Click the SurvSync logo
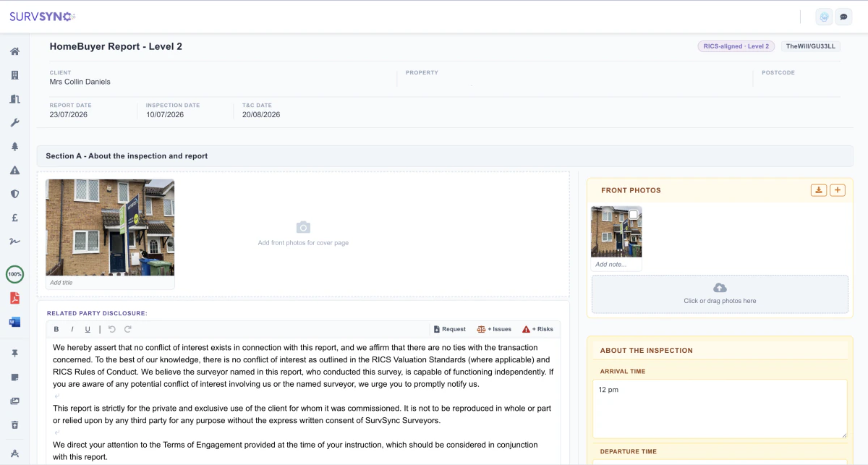Viewport: 868px width, 465px height. point(42,16)
